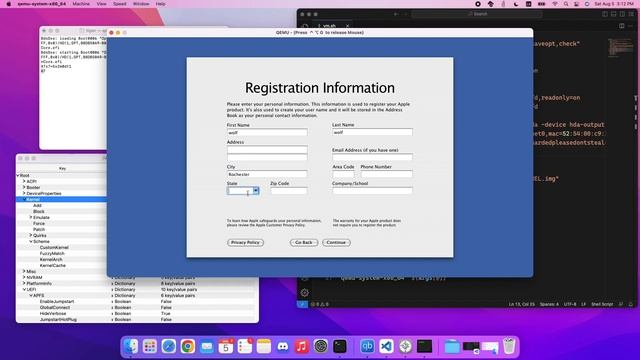This screenshot has width=640, height=360.
Task: Open qBittorrent in the dock
Action: [367, 346]
